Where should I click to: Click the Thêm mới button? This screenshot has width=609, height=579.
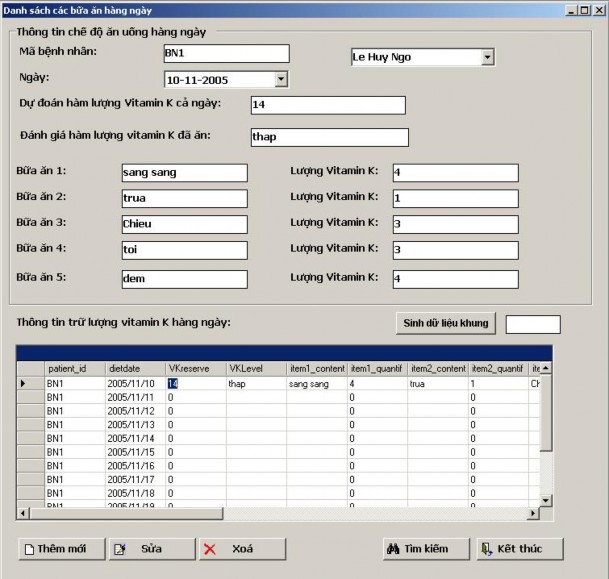coord(60,549)
